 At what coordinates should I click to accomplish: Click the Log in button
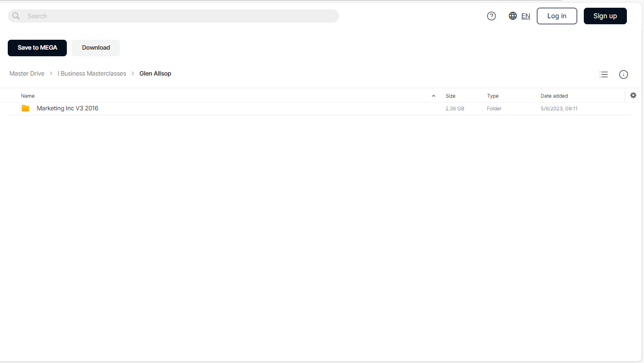(x=557, y=16)
